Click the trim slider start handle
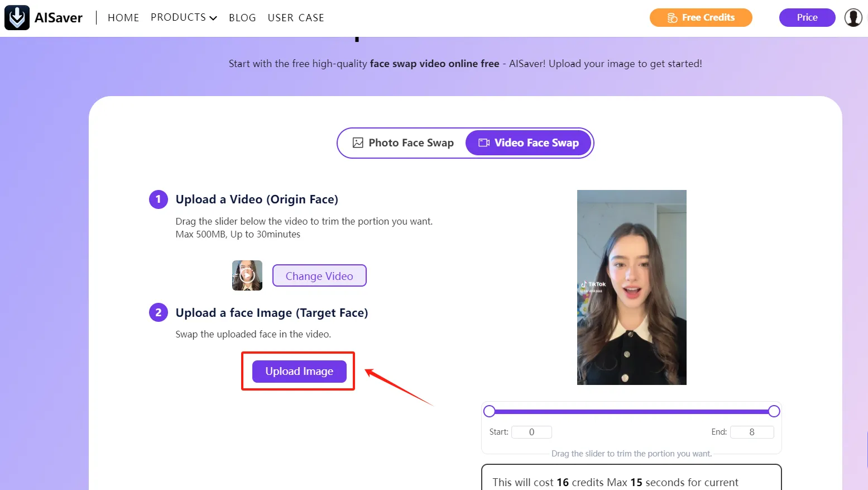Viewport: 868px width, 490px height. (490, 411)
